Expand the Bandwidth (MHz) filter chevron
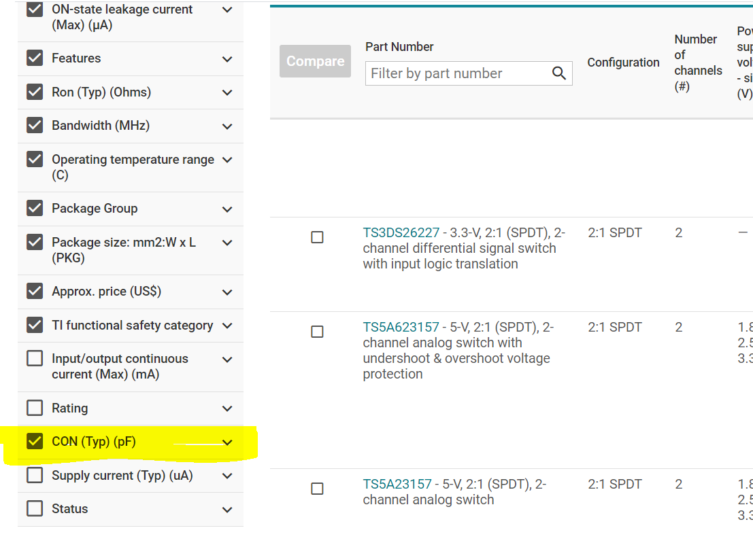753x560 pixels. pos(227,126)
